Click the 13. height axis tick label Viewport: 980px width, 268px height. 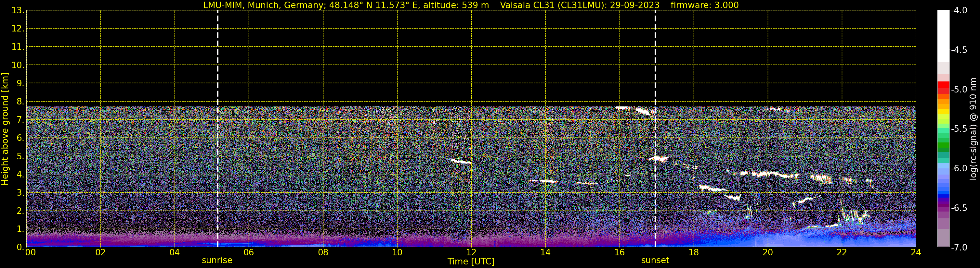pyautogui.click(x=18, y=10)
